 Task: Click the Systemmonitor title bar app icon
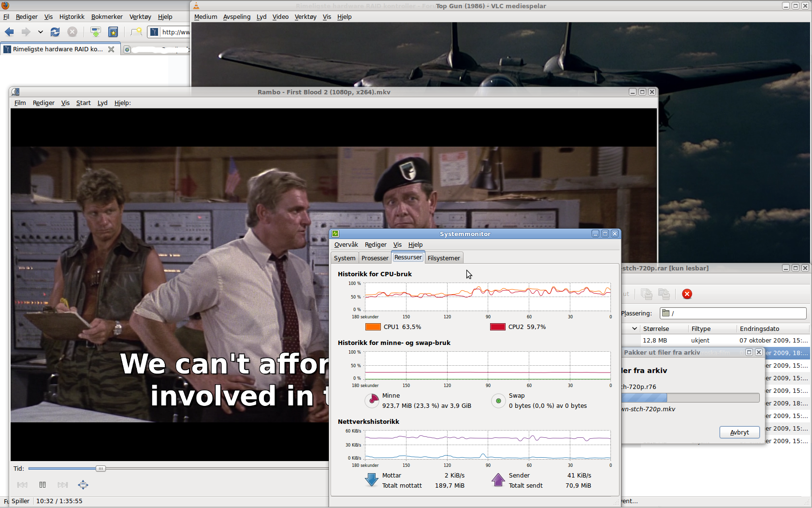(335, 234)
